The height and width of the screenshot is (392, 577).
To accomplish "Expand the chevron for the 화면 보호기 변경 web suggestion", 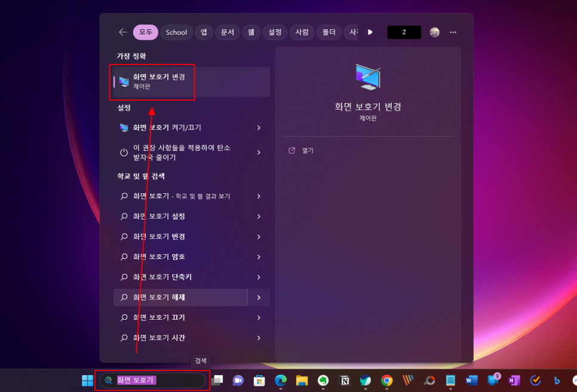I will [x=259, y=236].
